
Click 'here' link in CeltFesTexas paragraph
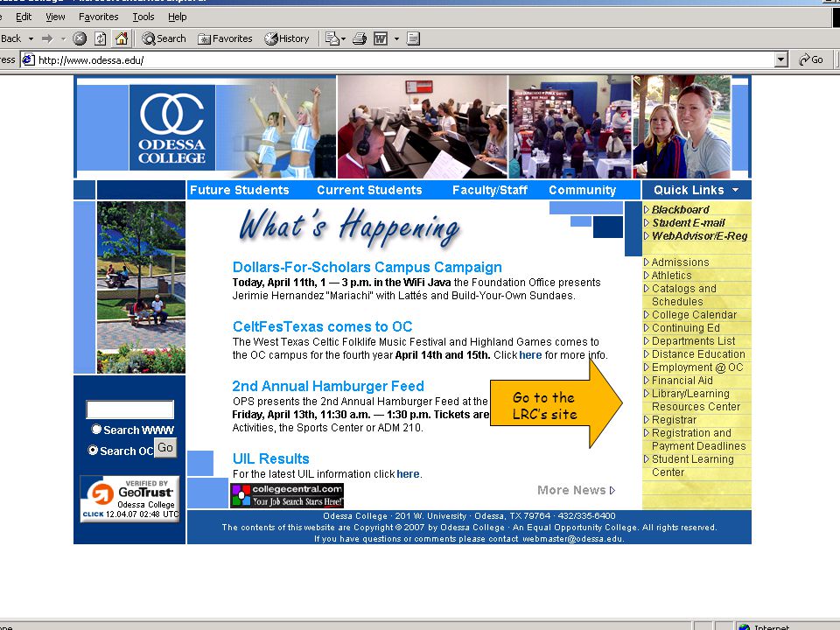530,355
